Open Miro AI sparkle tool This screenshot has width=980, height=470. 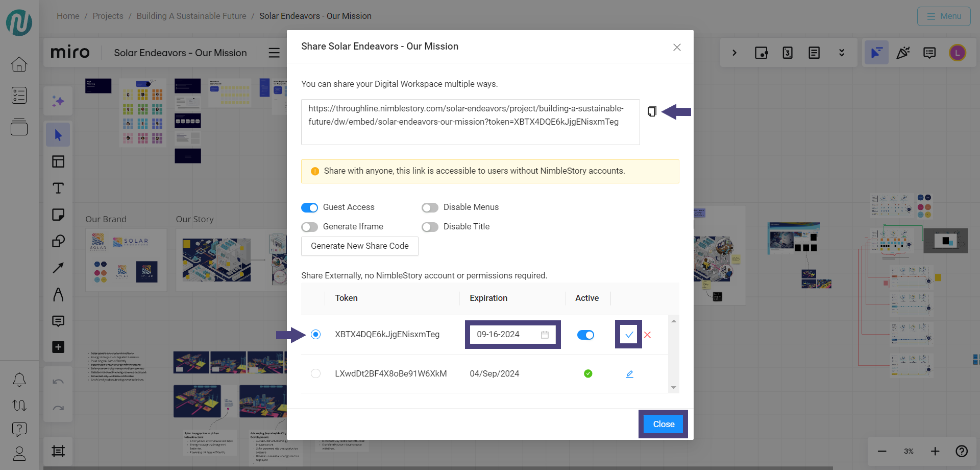58,101
